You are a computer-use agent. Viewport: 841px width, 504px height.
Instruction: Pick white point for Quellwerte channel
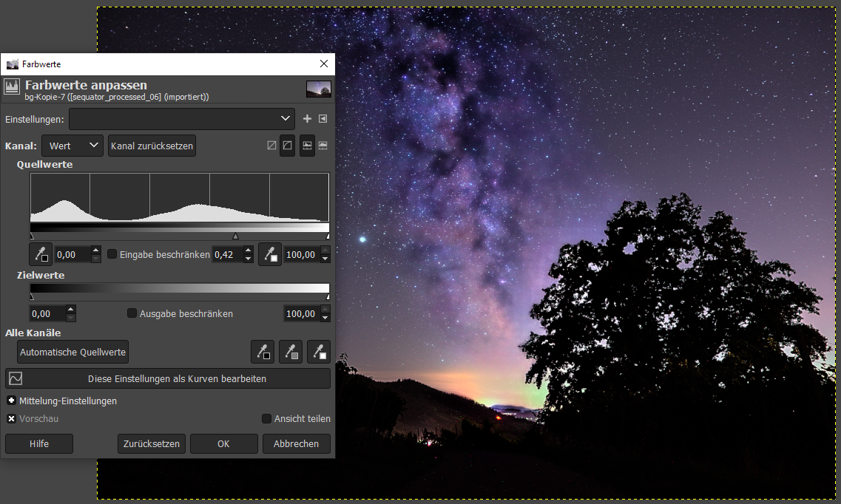[x=270, y=254]
